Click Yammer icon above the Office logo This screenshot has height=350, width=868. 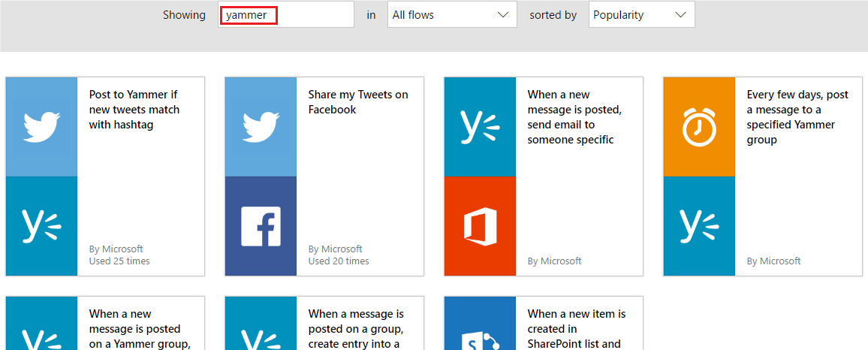pos(480,126)
